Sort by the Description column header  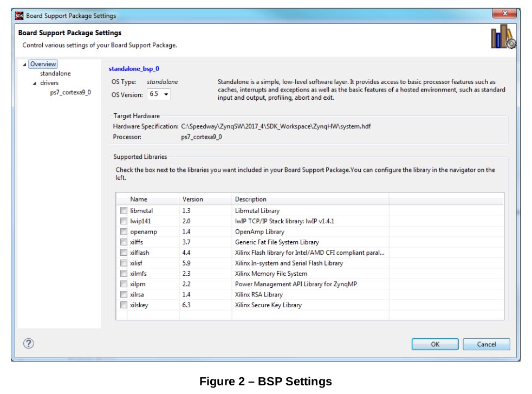[x=310, y=199]
